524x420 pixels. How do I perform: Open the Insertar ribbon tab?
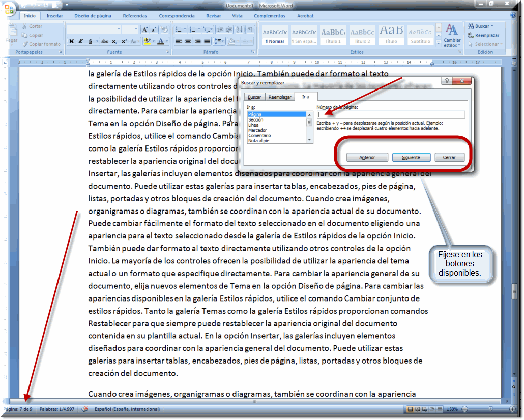tap(54, 16)
